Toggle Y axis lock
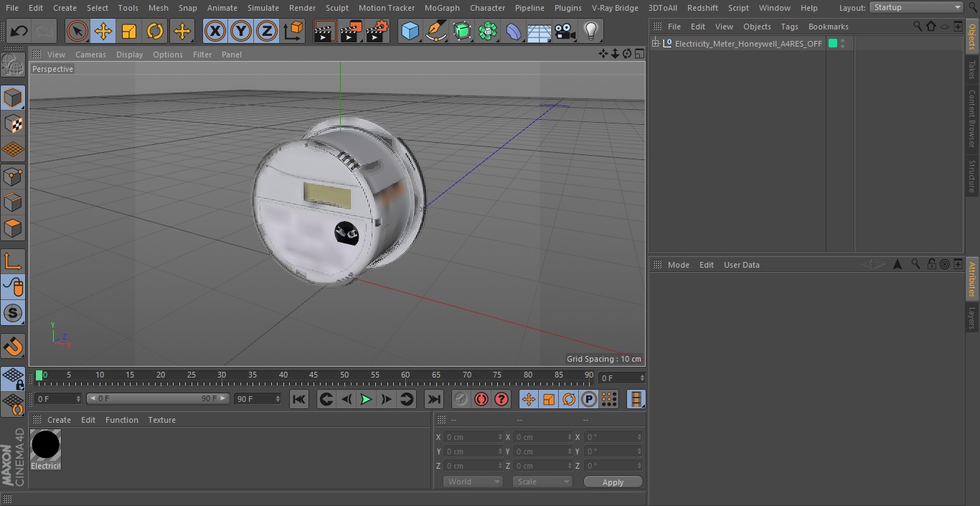 click(x=240, y=31)
